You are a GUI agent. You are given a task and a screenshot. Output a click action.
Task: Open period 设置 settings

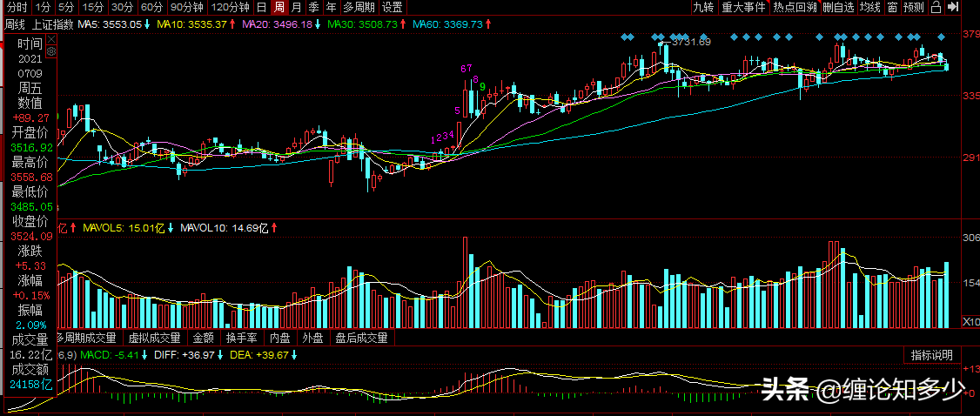(x=392, y=8)
